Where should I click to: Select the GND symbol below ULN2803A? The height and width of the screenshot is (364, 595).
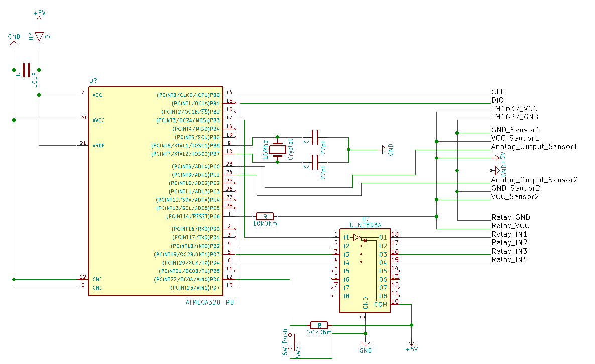pyautogui.click(x=365, y=344)
